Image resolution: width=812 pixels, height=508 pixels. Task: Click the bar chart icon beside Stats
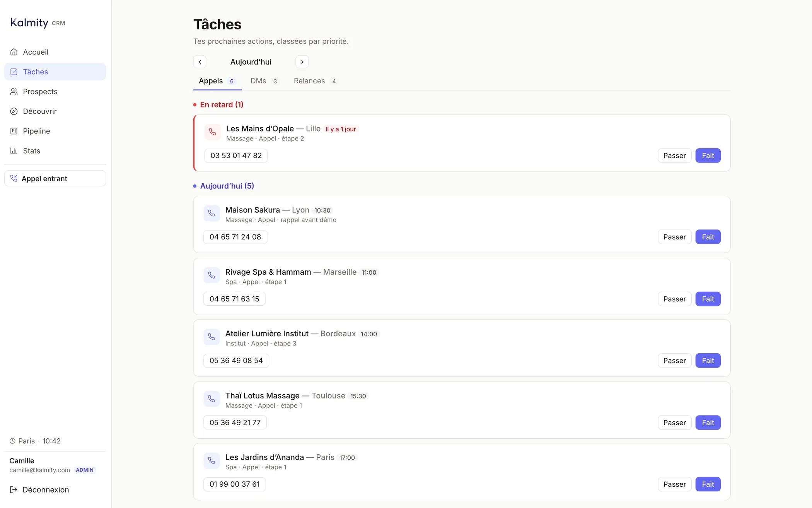tap(14, 151)
